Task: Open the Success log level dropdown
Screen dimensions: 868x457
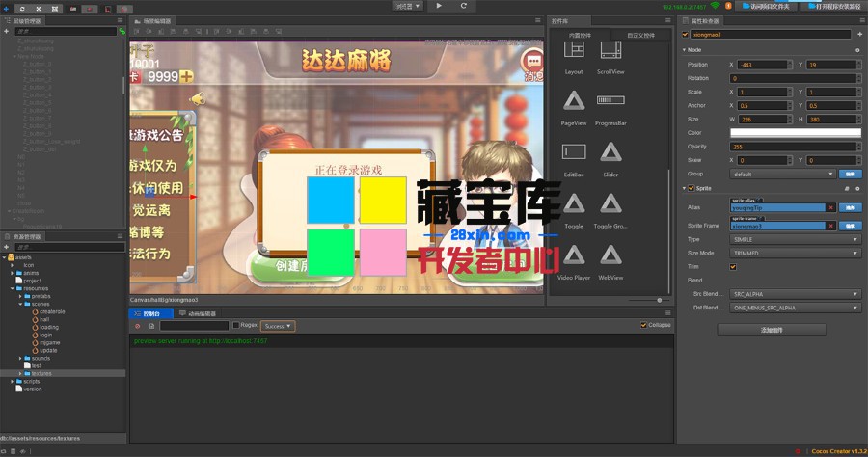Action: click(x=278, y=326)
